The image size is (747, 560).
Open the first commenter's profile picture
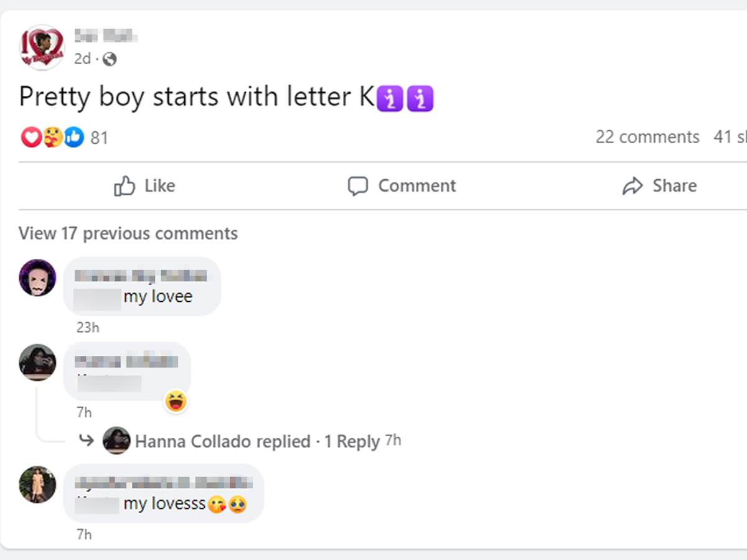click(x=37, y=278)
